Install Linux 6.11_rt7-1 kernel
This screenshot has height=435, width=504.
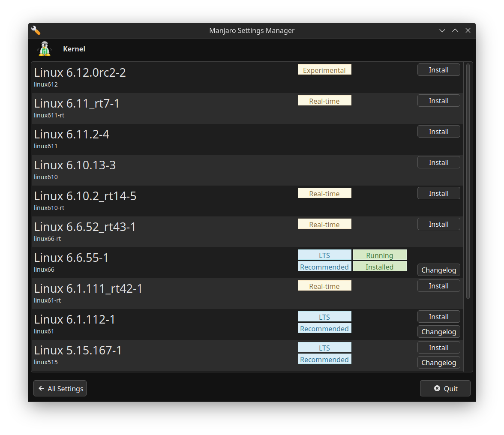(438, 101)
